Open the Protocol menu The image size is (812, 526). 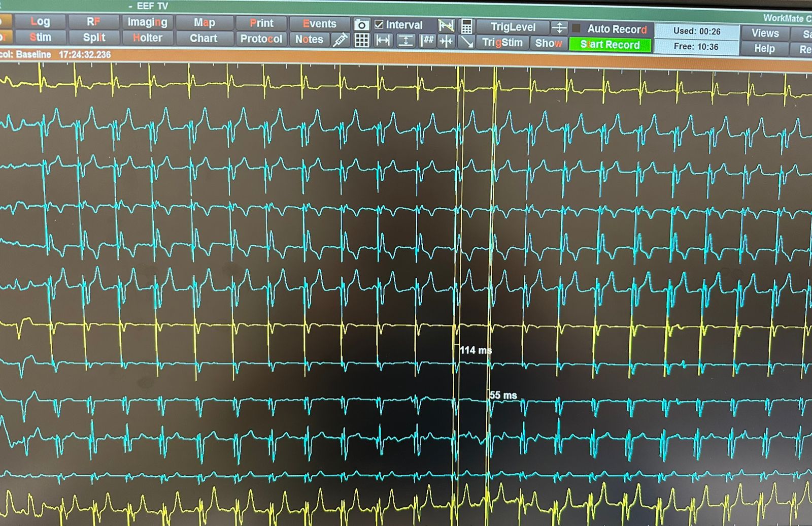pos(261,39)
